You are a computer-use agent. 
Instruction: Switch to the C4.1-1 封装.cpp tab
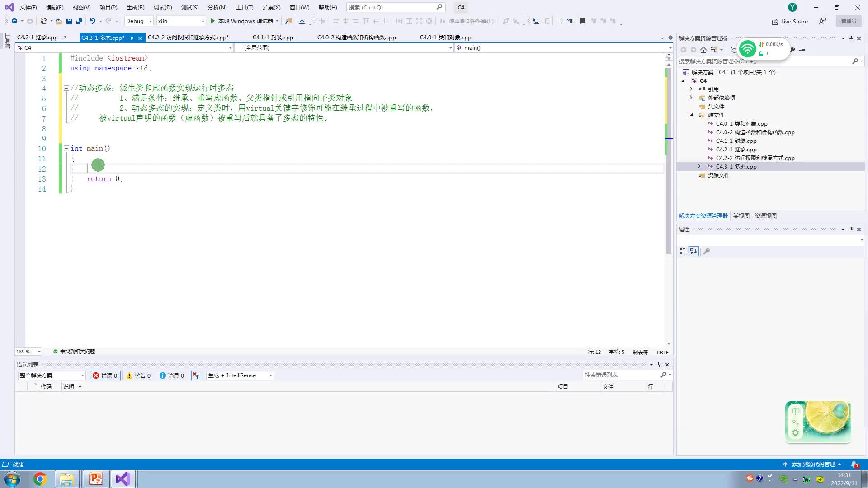pyautogui.click(x=273, y=38)
